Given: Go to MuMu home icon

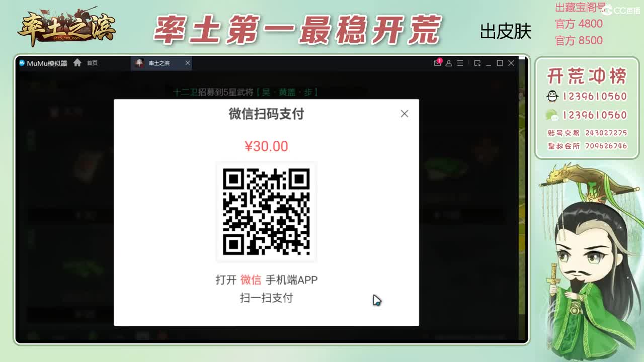Looking at the screenshot, I should (x=77, y=63).
